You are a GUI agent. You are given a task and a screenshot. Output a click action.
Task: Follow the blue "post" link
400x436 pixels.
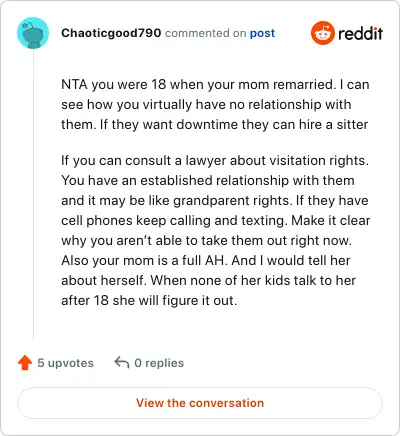262,33
